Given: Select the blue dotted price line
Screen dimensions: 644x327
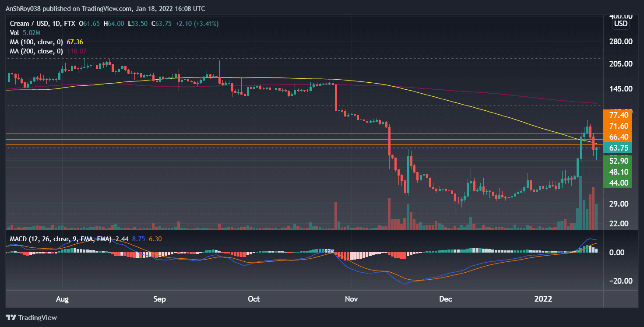Looking at the screenshot, I should (x=263, y=148).
